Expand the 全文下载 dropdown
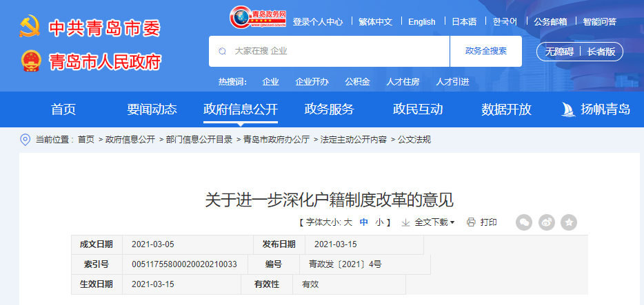This screenshot has width=644, height=305. pyautogui.click(x=452, y=222)
